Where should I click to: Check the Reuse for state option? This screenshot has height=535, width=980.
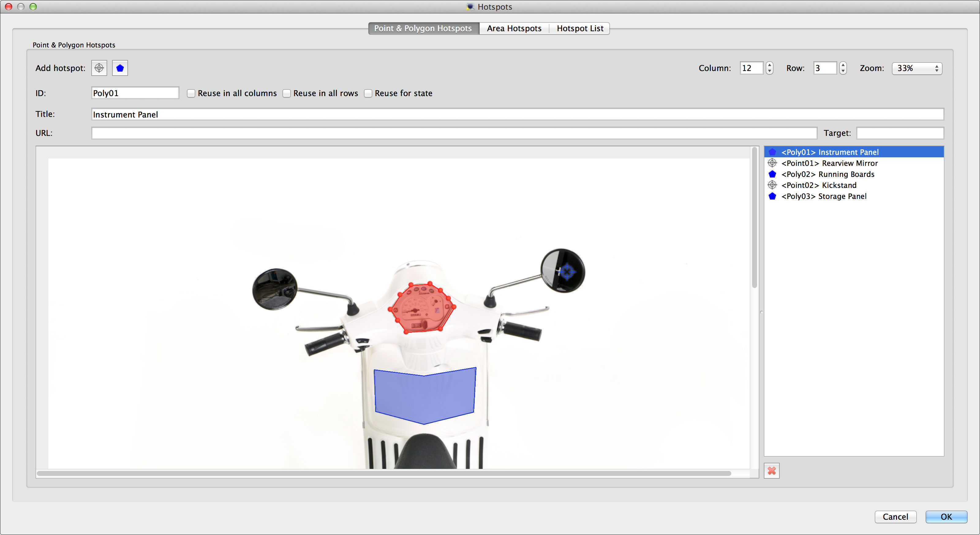[x=368, y=93]
